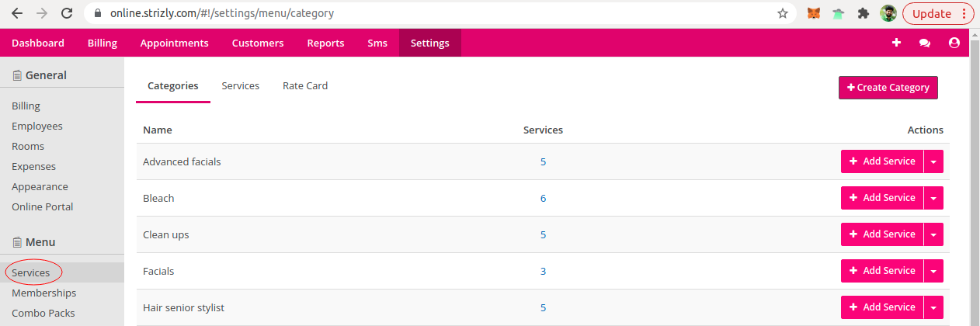Open the Reports menu

325,43
